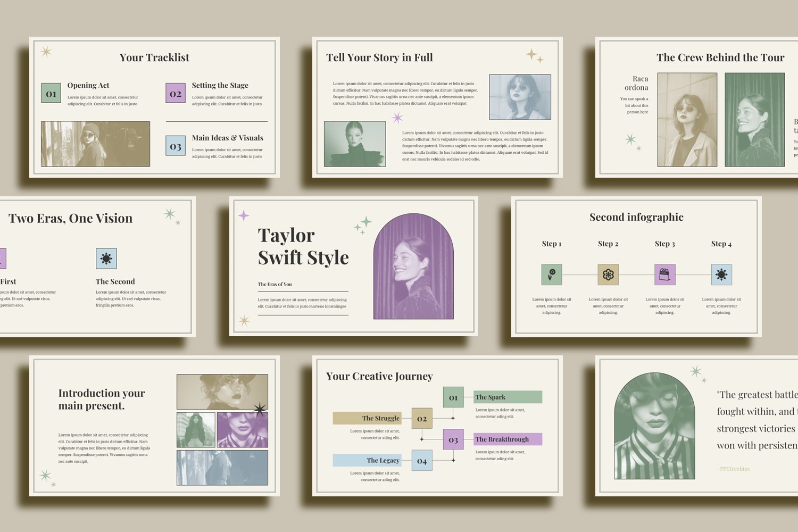Select the sepia photo in Your Tracklist slide
Screen dimensions: 798x532
tap(96, 144)
